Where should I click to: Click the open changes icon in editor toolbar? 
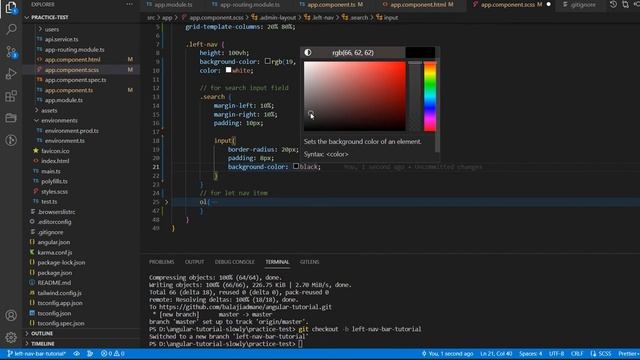click(625, 4)
